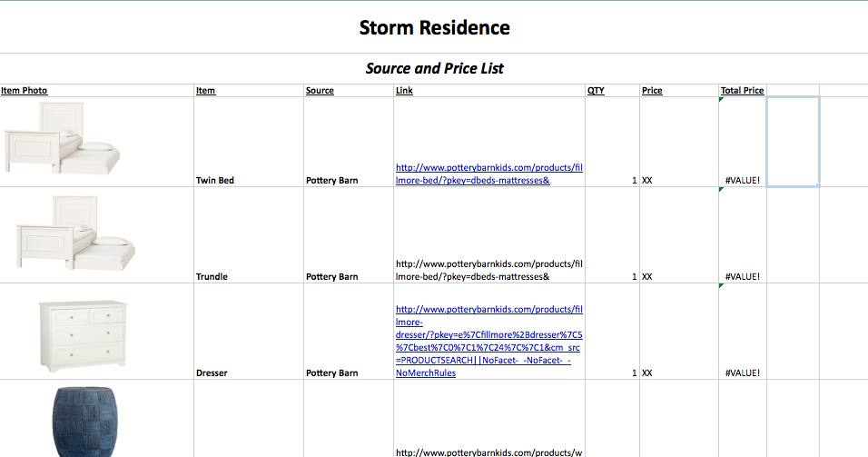
Task: Select the stool row URL cell
Action: (489, 418)
